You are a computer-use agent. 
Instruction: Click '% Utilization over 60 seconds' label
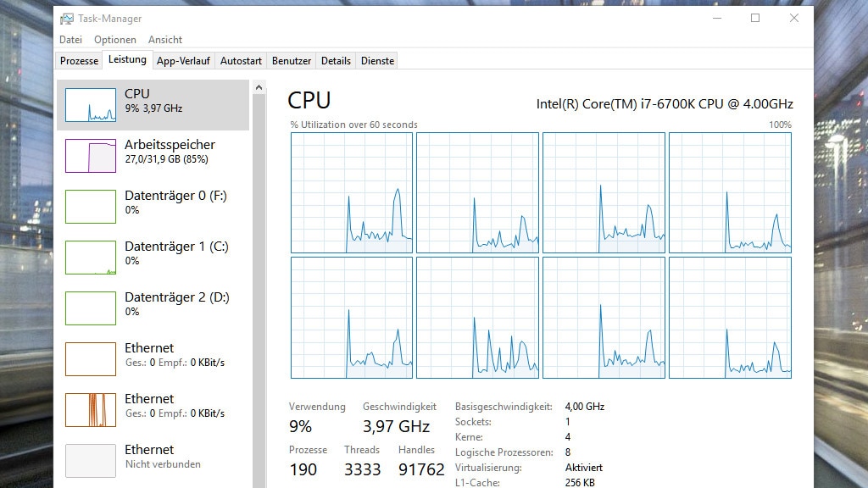click(x=353, y=125)
